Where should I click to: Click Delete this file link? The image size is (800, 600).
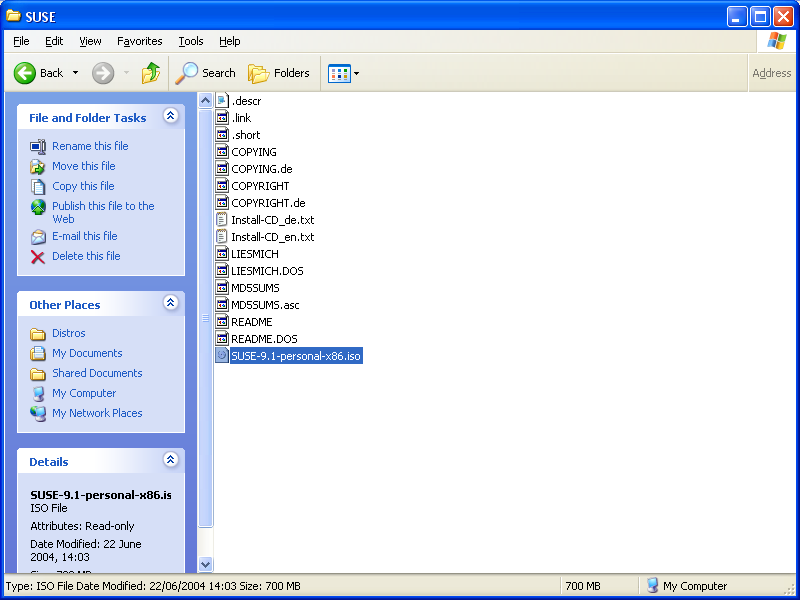(86, 256)
